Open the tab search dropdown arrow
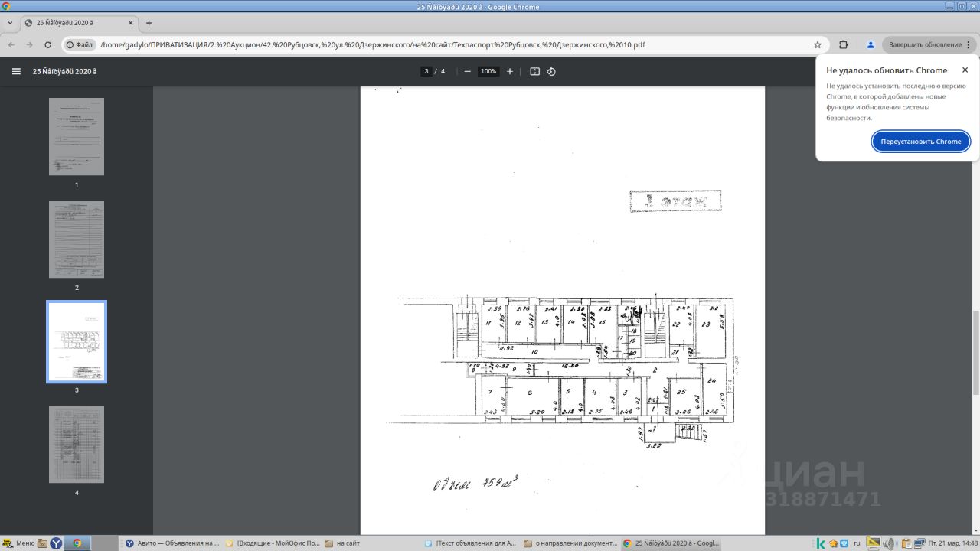The height and width of the screenshot is (551, 980). tap(10, 23)
